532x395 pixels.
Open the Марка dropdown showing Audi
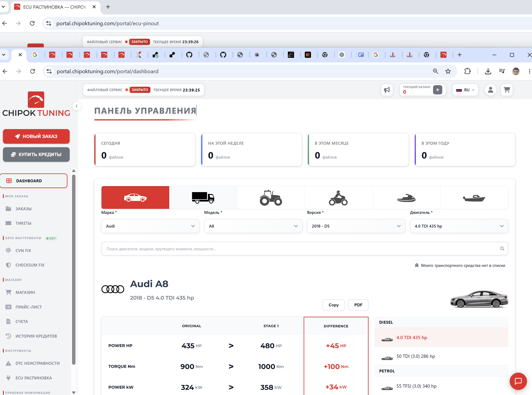pyautogui.click(x=151, y=226)
